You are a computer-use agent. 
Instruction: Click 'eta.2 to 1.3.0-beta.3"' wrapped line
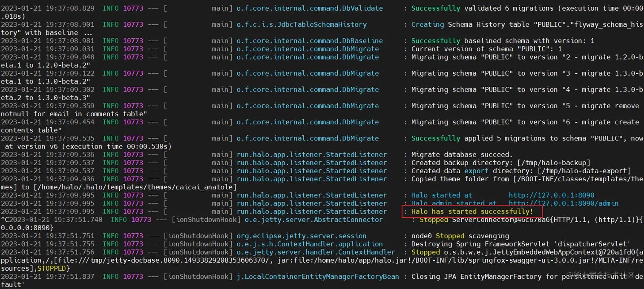click(x=46, y=97)
